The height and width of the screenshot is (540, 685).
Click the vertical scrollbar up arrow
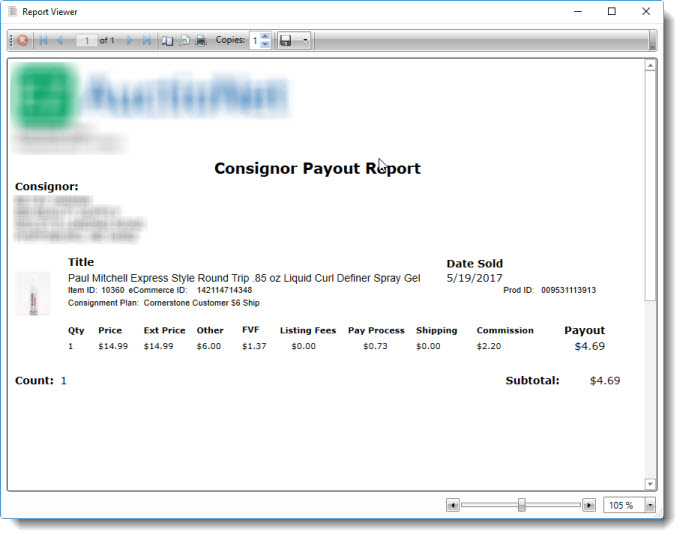[650, 66]
